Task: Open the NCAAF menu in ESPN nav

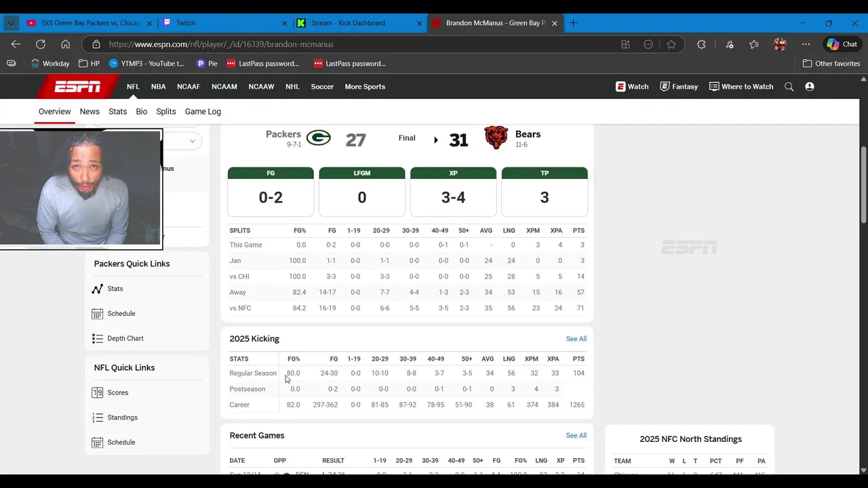Action: tap(189, 87)
